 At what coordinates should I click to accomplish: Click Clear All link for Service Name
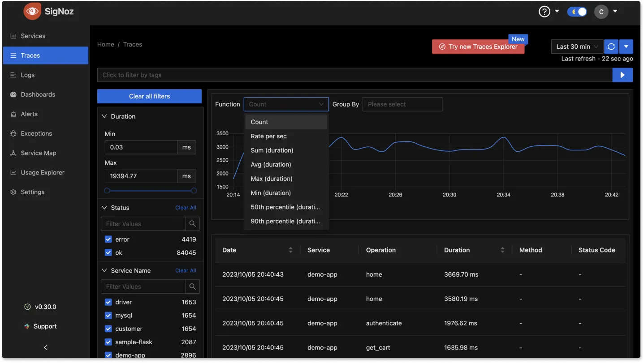click(186, 271)
